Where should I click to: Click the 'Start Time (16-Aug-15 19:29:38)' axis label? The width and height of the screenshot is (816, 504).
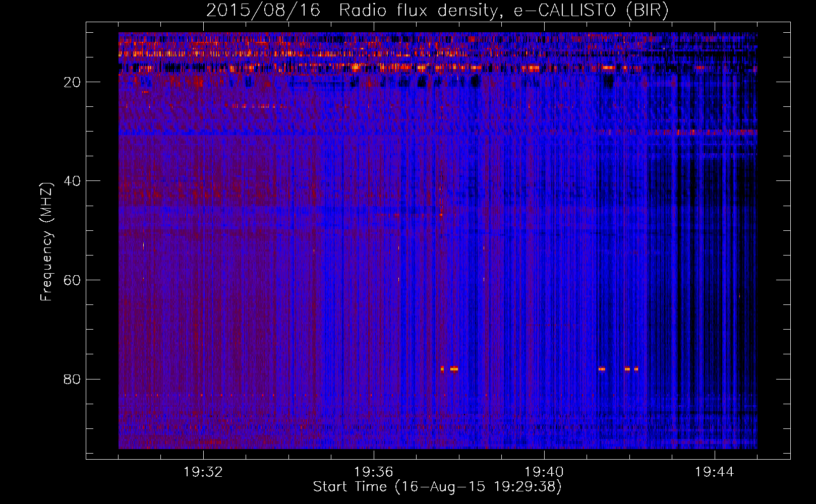click(437, 487)
